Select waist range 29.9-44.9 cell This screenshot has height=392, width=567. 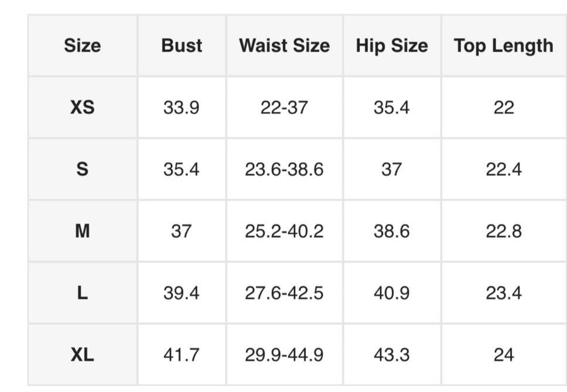tap(284, 355)
